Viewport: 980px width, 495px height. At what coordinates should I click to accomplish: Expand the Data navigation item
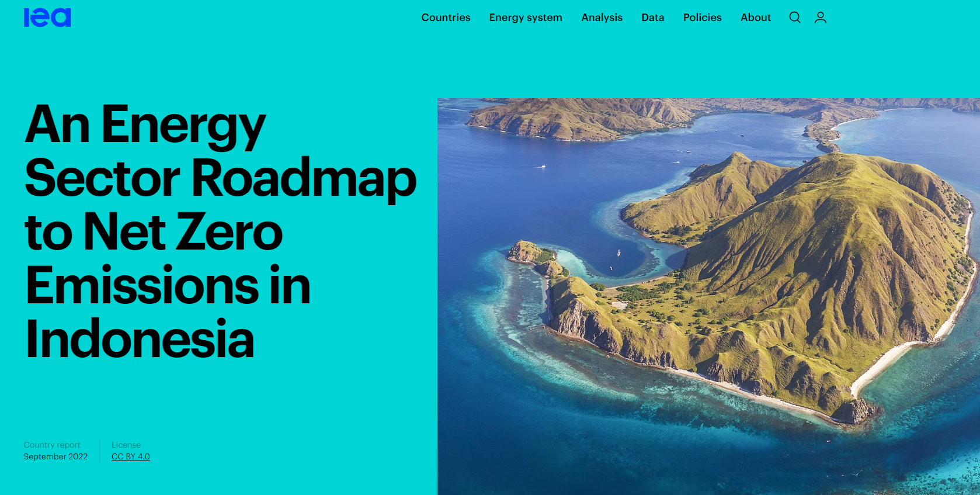click(653, 18)
